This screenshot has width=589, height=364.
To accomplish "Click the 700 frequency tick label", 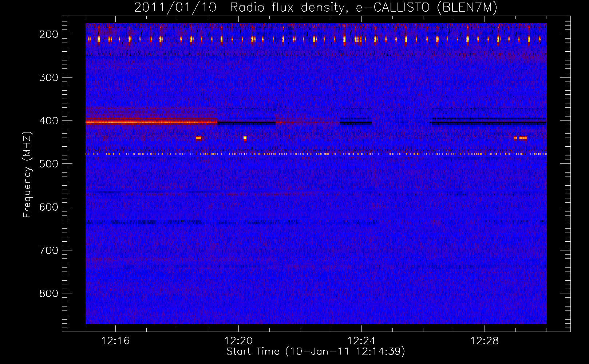I will 49,250.
